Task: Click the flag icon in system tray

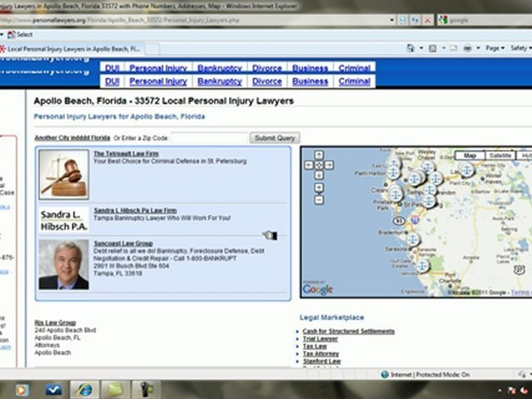Action: [x=511, y=391]
